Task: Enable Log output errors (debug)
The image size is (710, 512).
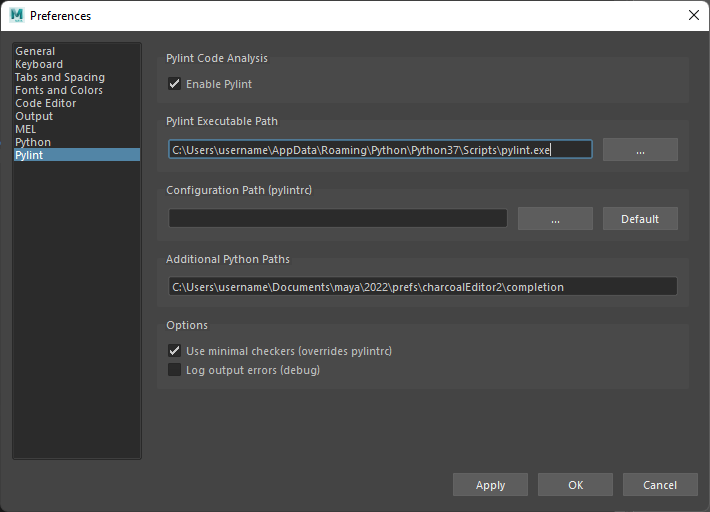Action: point(175,370)
